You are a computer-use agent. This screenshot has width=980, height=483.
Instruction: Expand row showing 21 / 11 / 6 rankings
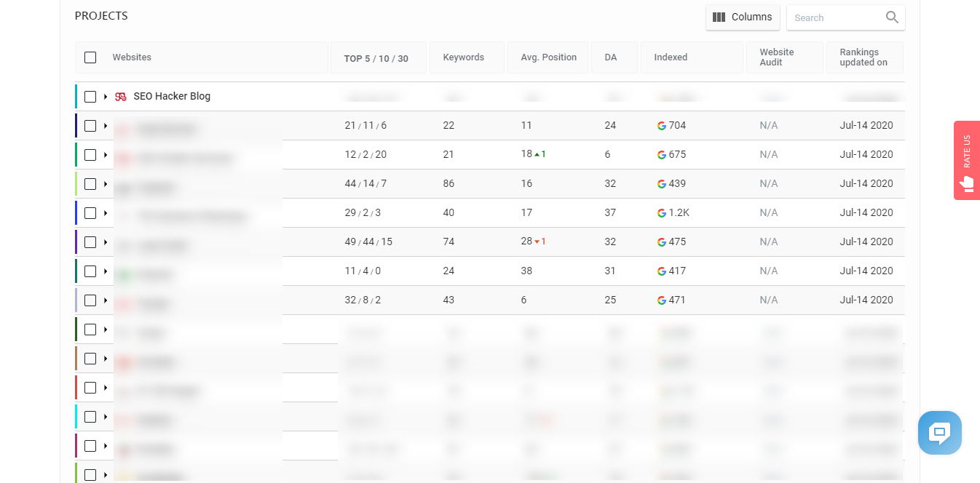click(x=106, y=126)
